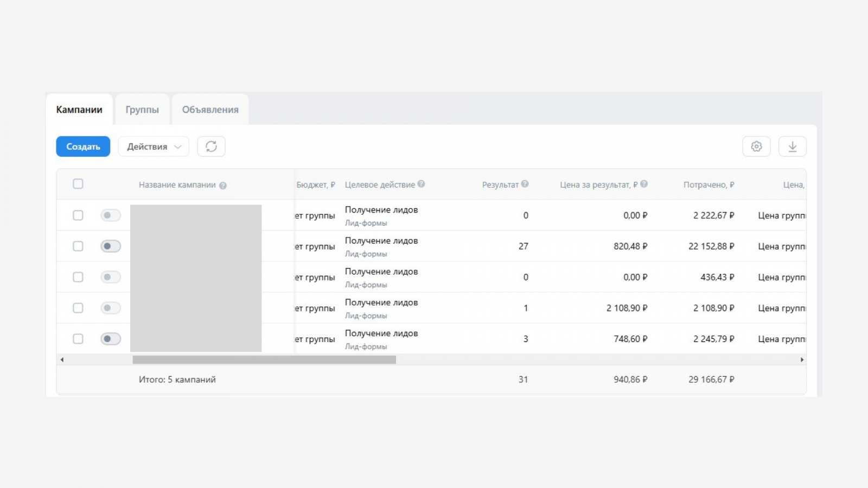Sort by the Потрачено column header
The height and width of the screenshot is (488, 868).
[709, 185]
